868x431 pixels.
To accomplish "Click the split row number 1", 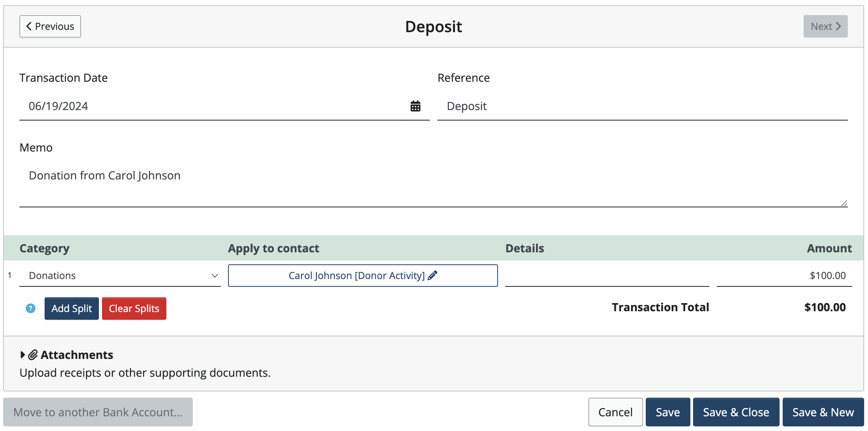I will click(x=10, y=275).
